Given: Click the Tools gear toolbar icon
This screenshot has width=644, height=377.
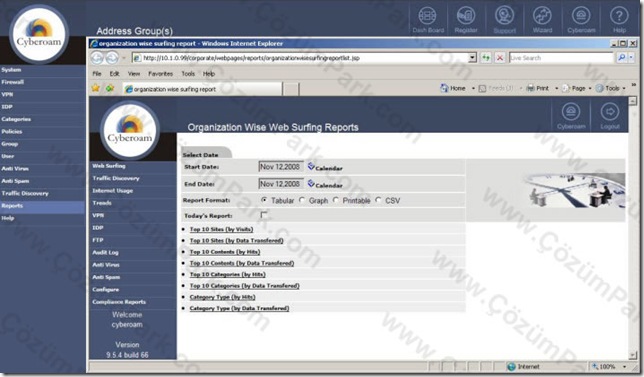Looking at the screenshot, I should tap(600, 88).
